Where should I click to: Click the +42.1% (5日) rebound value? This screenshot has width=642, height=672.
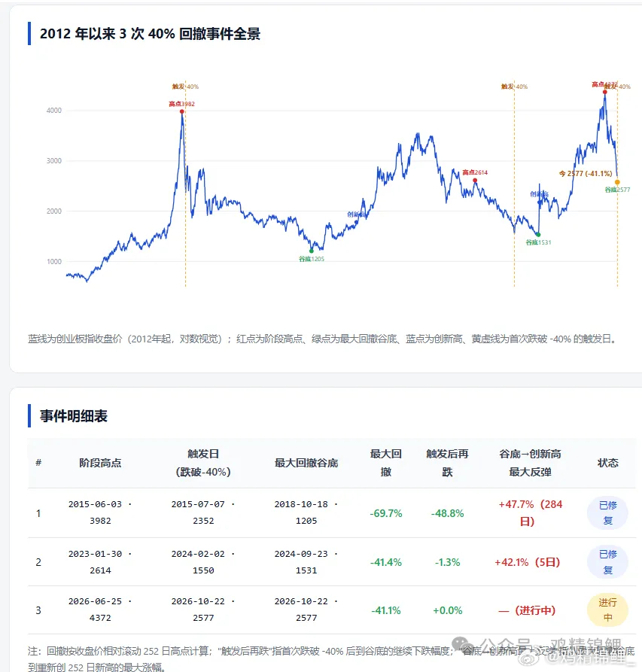pyautogui.click(x=528, y=562)
